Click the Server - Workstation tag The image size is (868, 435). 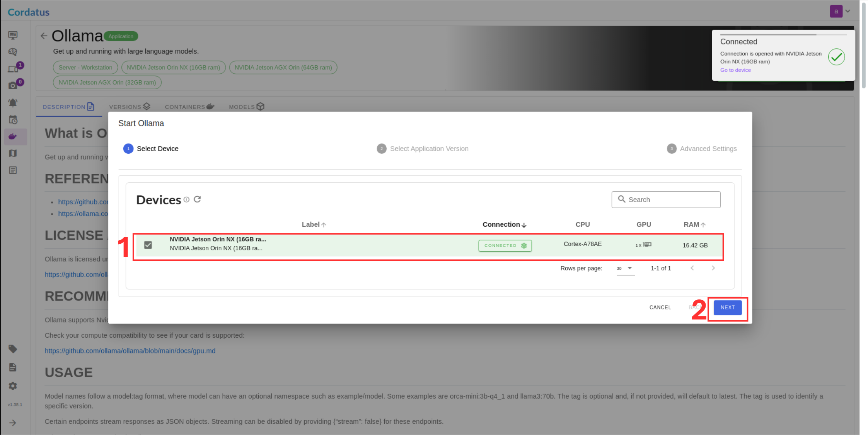pyautogui.click(x=85, y=67)
